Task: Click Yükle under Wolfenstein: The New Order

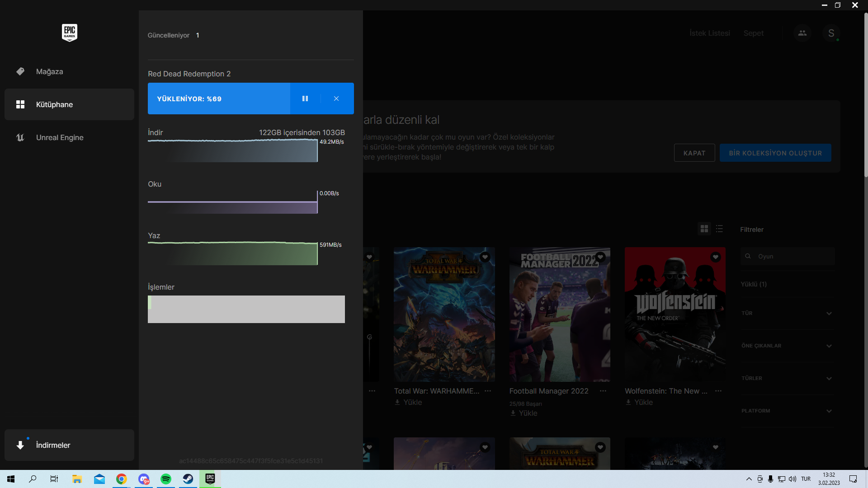Action: point(639,402)
